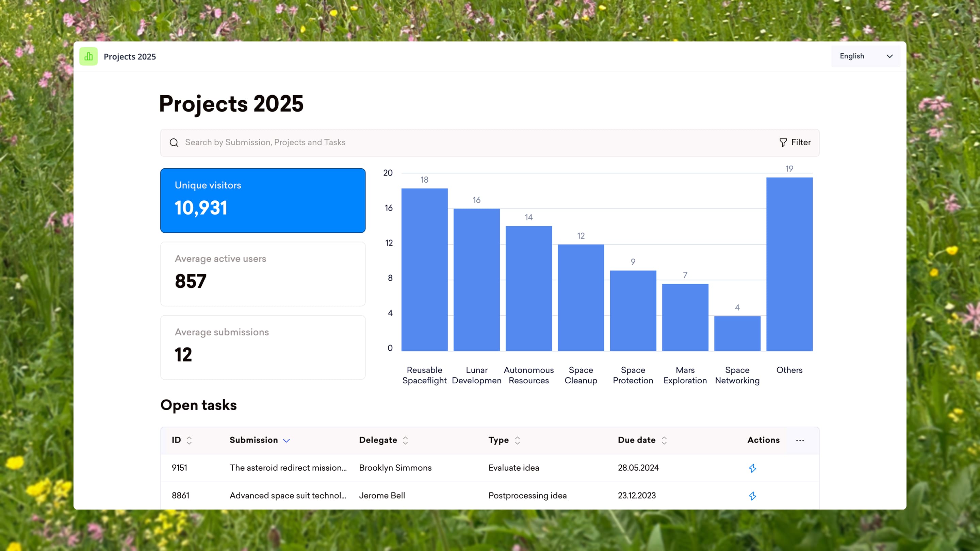Screen dimensions: 980x551
Task: Sort table by ID column arrows
Action: pos(189,440)
